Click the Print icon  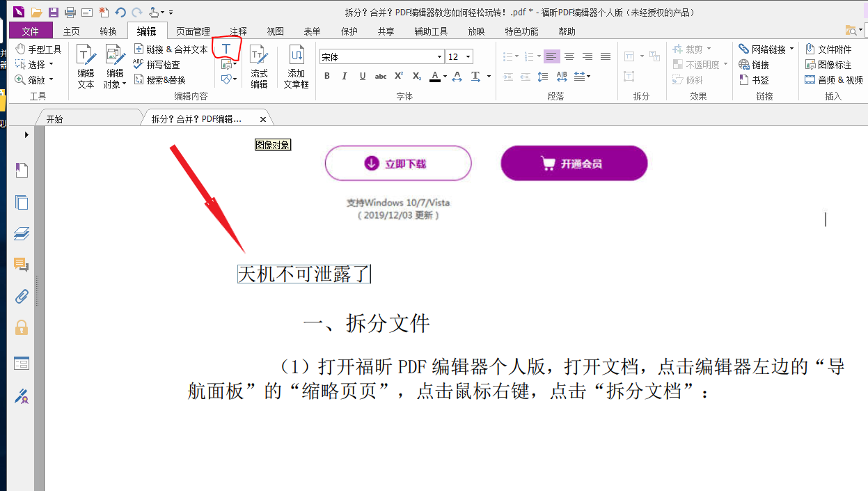tap(70, 12)
